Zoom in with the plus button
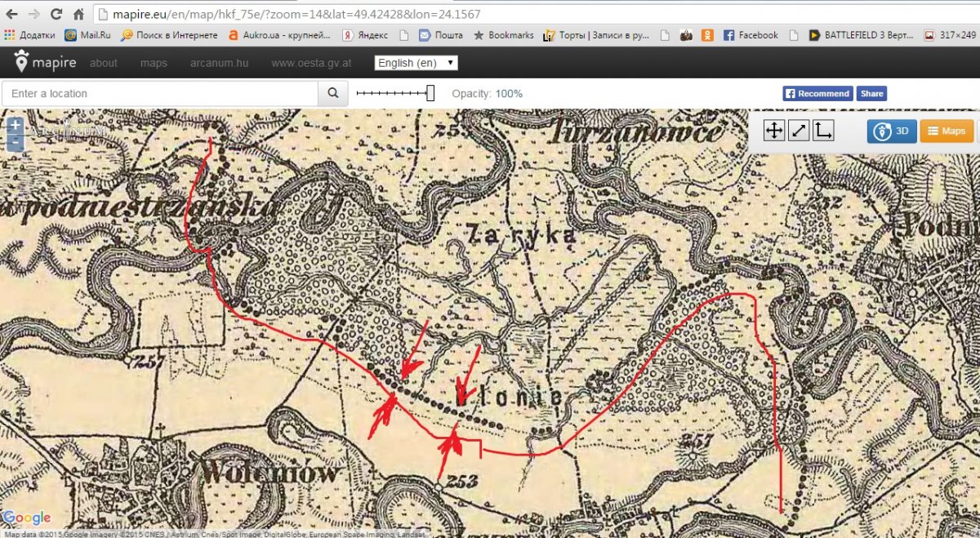The height and width of the screenshot is (538, 980). click(15, 126)
